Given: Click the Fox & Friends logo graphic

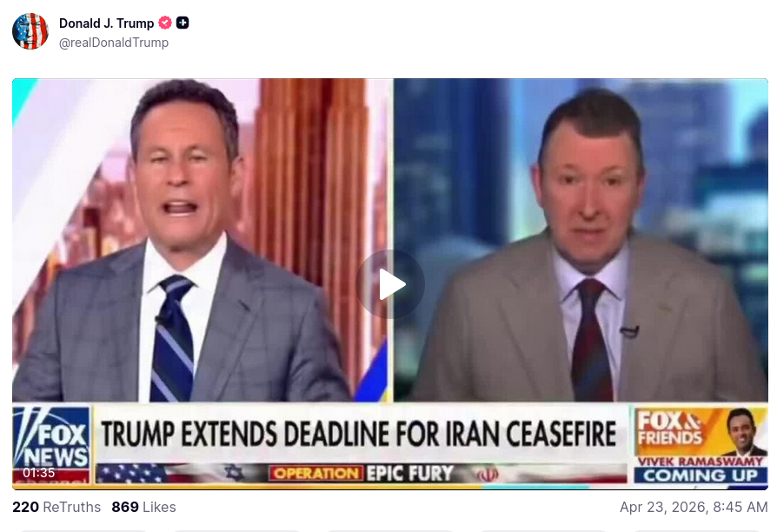Looking at the screenshot, I should [x=670, y=429].
